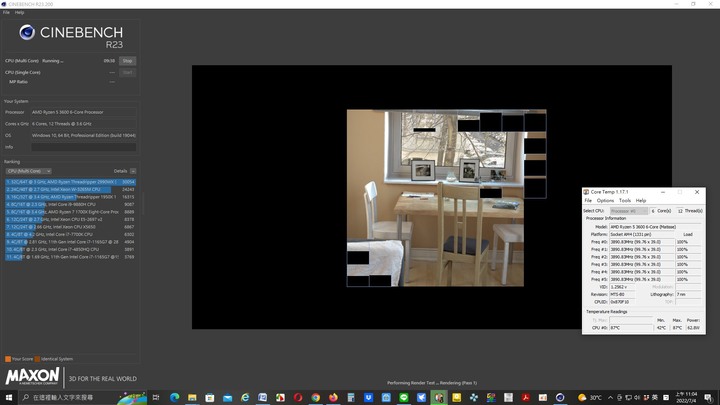Launch Microsoft Edge from the taskbar

(x=174, y=397)
